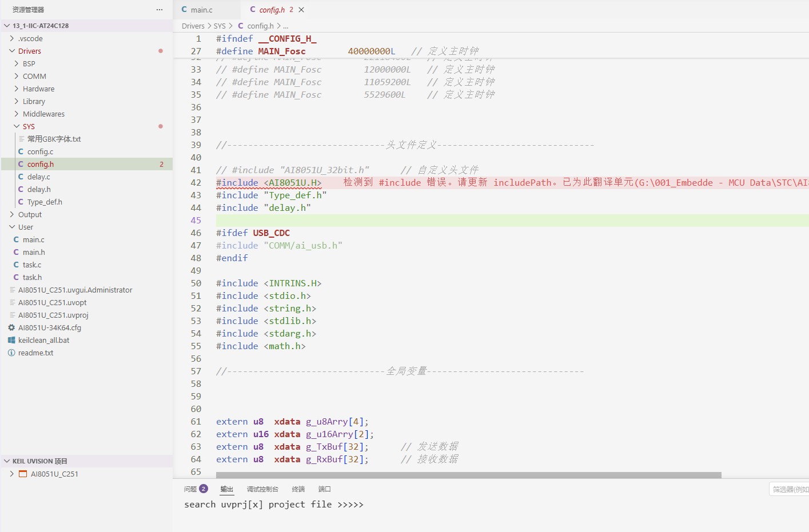Click the editor horizontal scrollbar
The height and width of the screenshot is (532, 809).
pos(469,475)
